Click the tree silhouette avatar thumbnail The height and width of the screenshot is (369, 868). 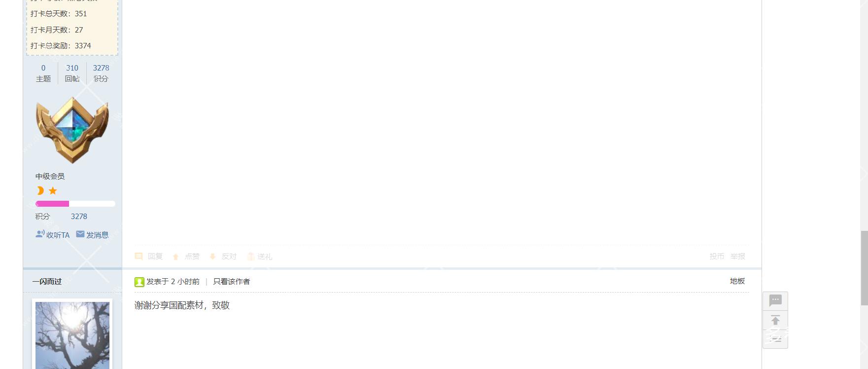pyautogui.click(x=72, y=335)
